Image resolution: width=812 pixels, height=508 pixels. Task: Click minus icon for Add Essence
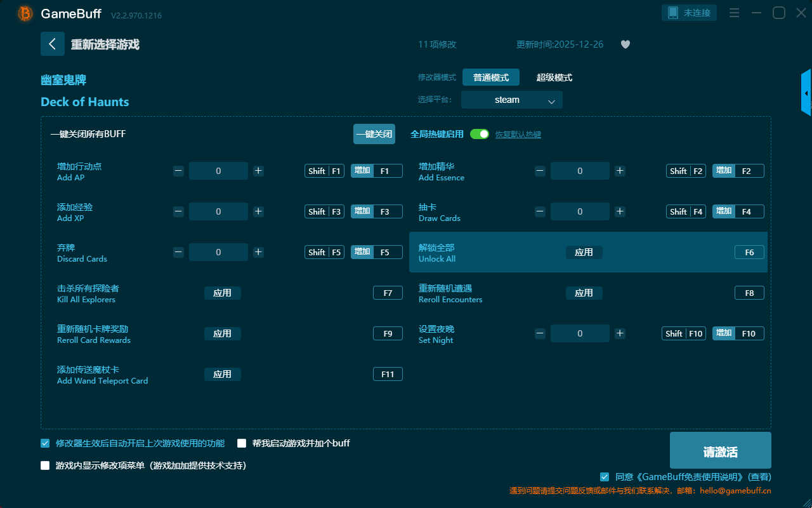[x=540, y=171]
